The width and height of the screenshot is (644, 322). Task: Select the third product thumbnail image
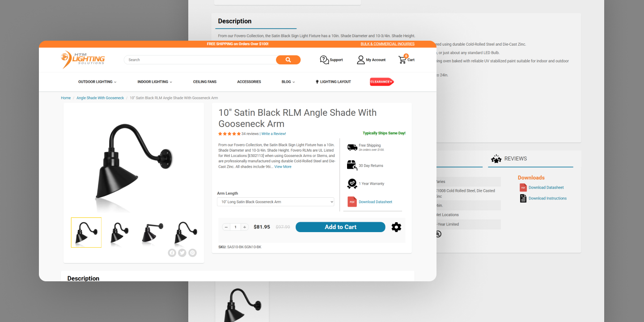[x=152, y=233]
